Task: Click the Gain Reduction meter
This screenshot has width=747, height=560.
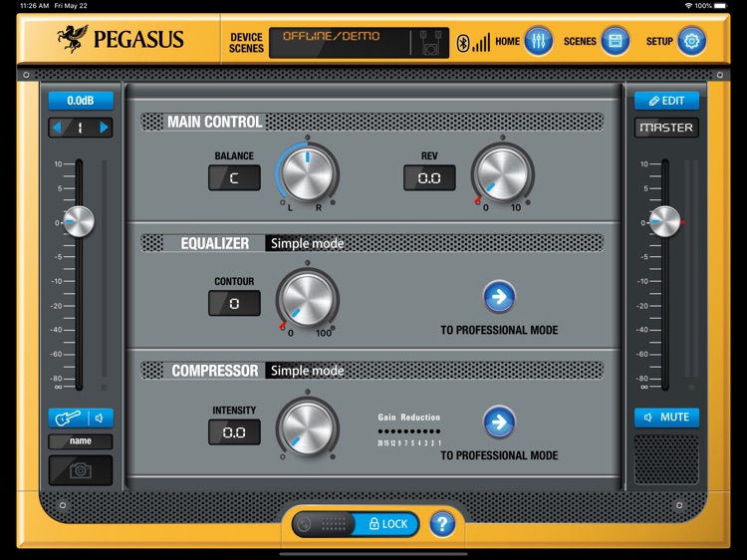Action: (409, 430)
